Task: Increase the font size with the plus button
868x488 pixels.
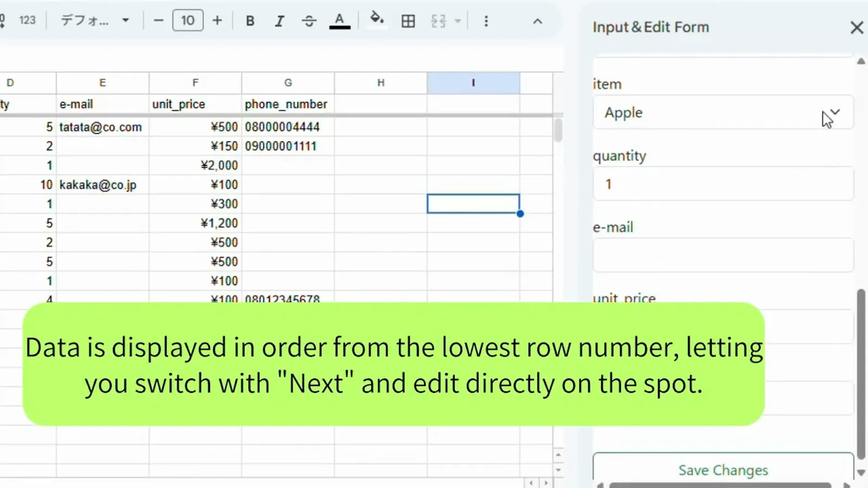Action: [218, 21]
